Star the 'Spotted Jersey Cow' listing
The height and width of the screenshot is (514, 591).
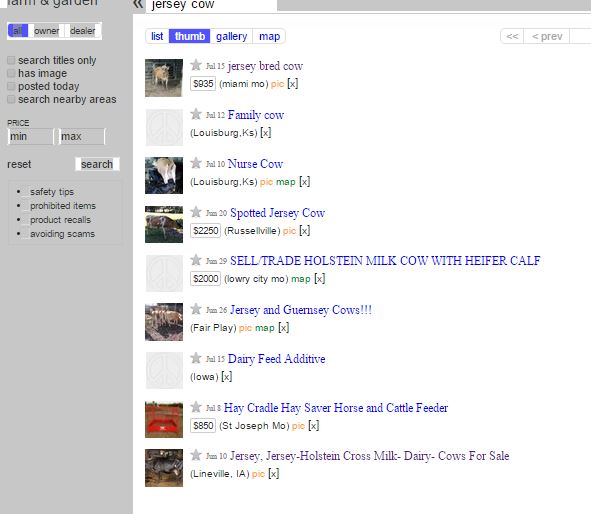tap(196, 212)
